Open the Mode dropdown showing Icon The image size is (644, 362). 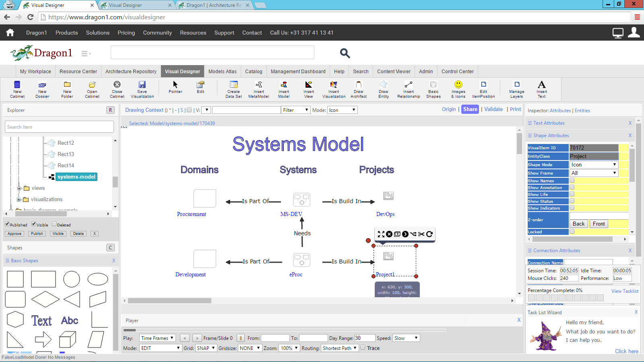click(x=342, y=109)
